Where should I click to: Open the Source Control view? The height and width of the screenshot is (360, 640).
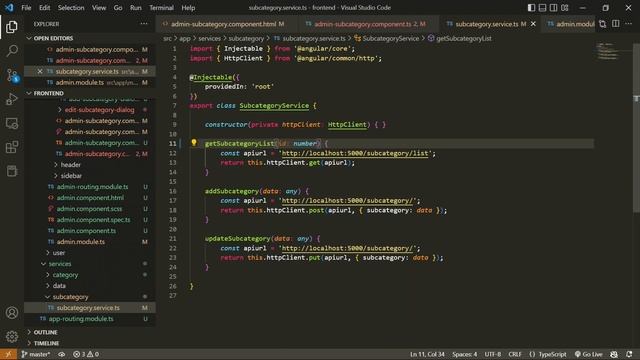point(12,76)
